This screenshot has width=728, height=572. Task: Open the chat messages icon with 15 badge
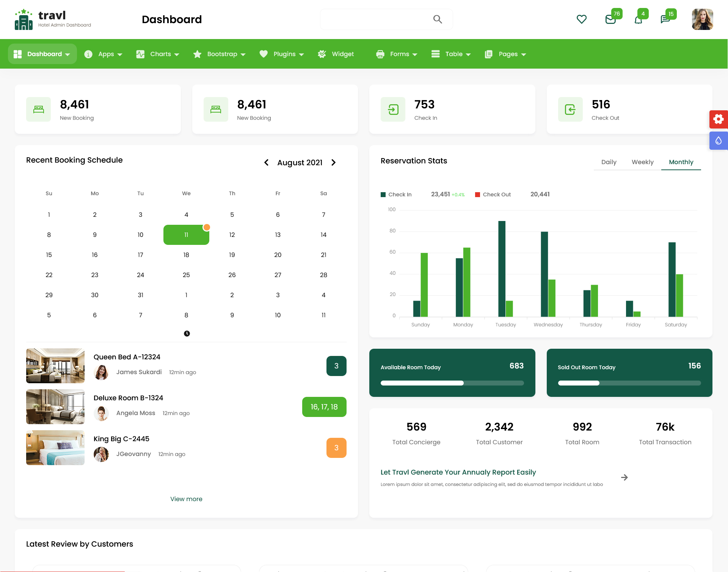click(x=665, y=19)
